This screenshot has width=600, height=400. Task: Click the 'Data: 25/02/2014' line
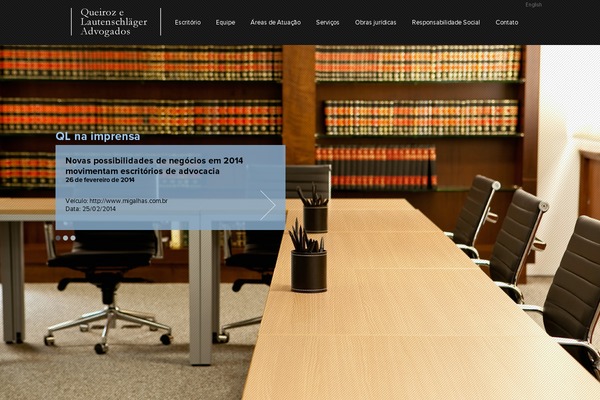[x=91, y=209]
